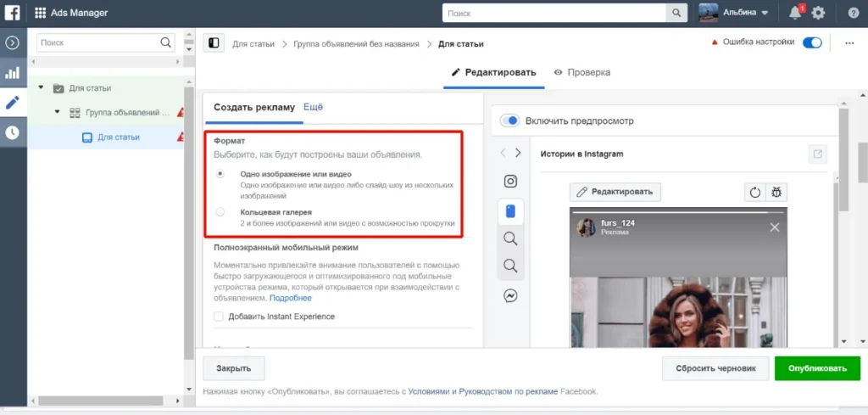This screenshot has height=415, width=868.
Task: Open the three-dots more options menu
Action: [849, 43]
